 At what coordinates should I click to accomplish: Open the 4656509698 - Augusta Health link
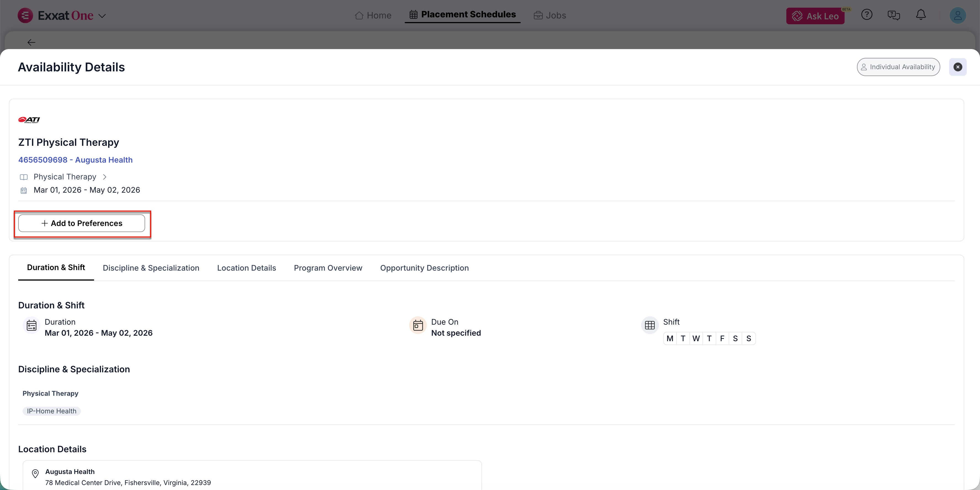(x=75, y=160)
